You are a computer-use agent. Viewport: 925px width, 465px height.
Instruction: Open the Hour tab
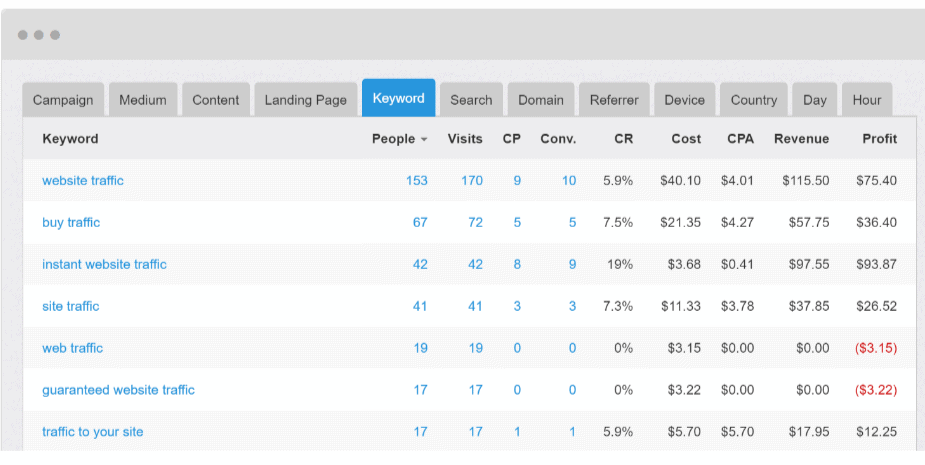[867, 100]
